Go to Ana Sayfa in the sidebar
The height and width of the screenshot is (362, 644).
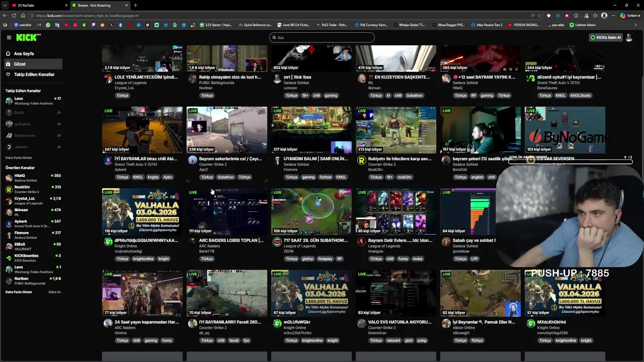[x=33, y=53]
